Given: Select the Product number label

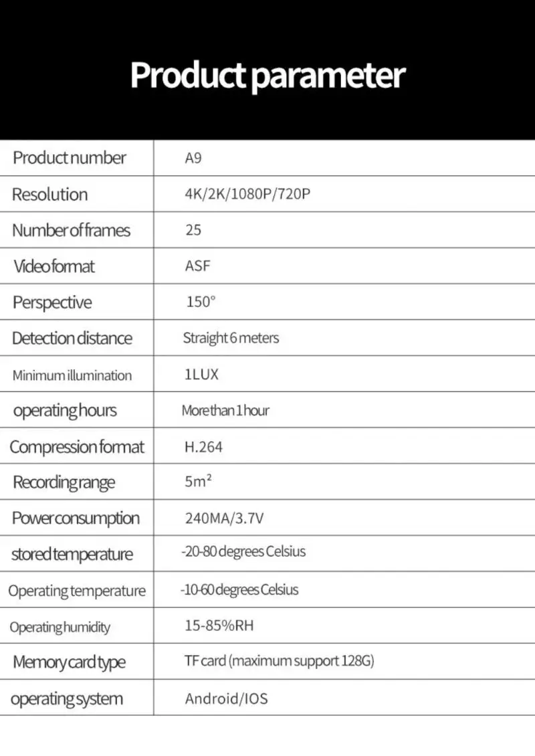Looking at the screenshot, I should tap(70, 158).
